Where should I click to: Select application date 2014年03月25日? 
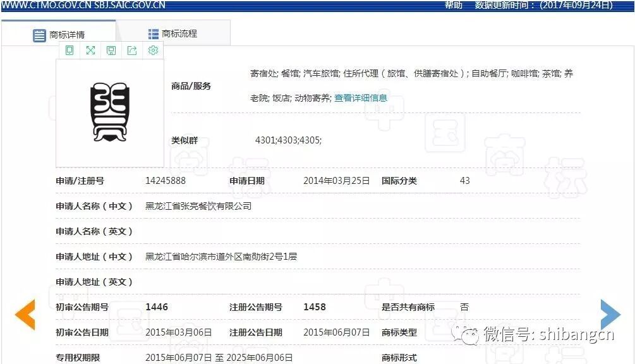[337, 181]
